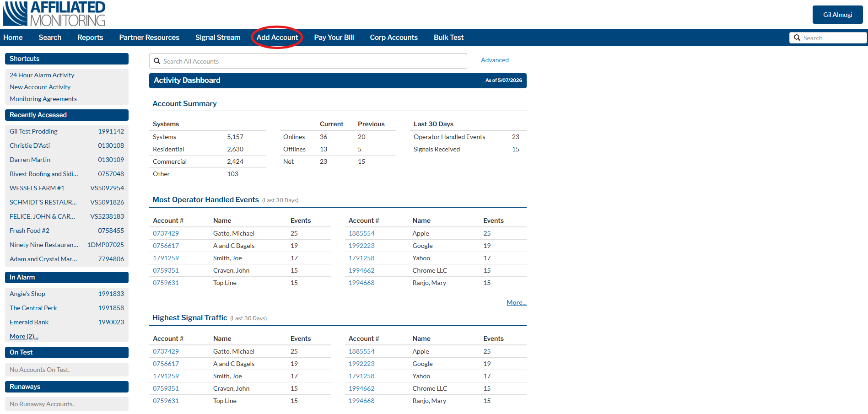Screen dimensions: 868x414
Task: Open Monitoring Agreements shortcut
Action: 43,99
